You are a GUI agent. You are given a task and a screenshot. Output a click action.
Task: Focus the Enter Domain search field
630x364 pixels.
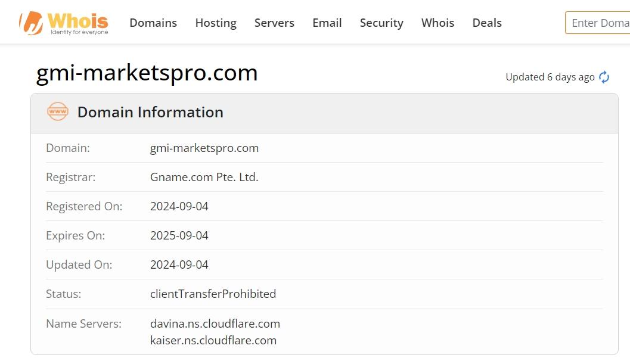pos(597,23)
